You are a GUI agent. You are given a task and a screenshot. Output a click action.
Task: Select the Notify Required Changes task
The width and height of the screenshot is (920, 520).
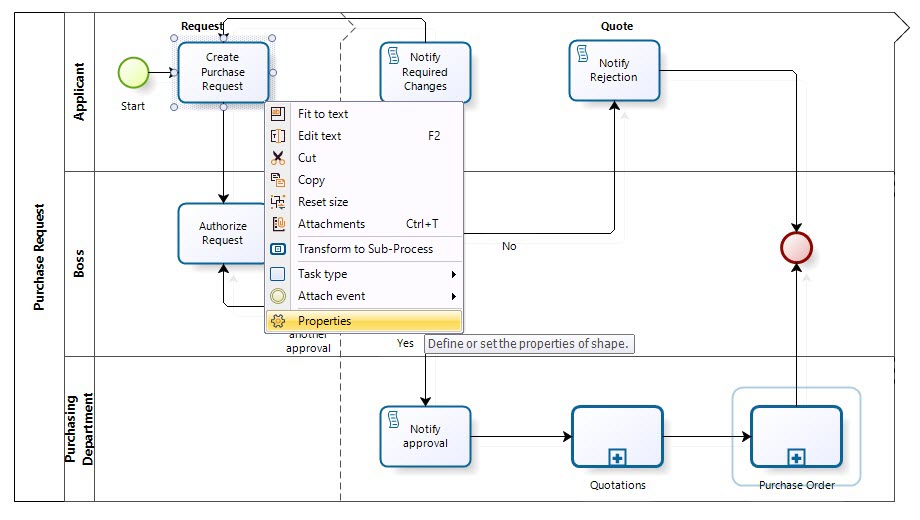tap(425, 72)
